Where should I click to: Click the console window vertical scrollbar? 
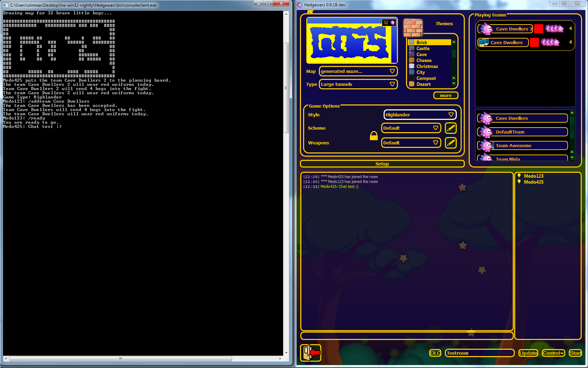(x=286, y=183)
